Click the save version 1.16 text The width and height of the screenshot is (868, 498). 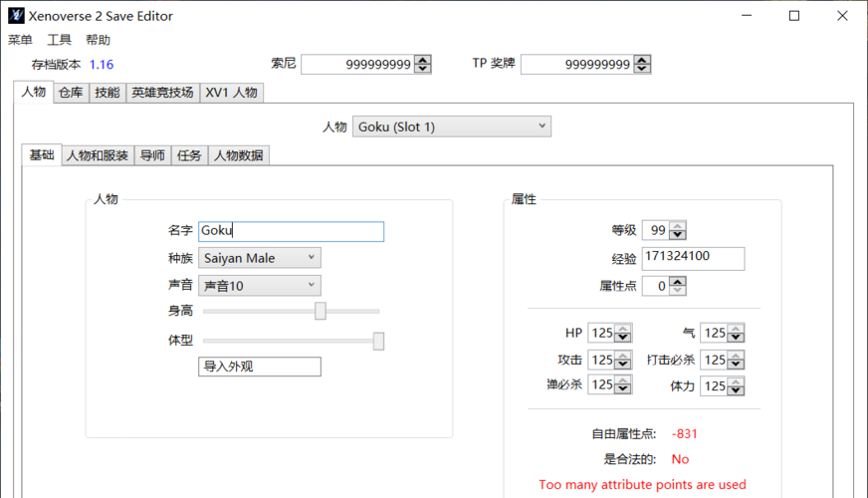(102, 65)
